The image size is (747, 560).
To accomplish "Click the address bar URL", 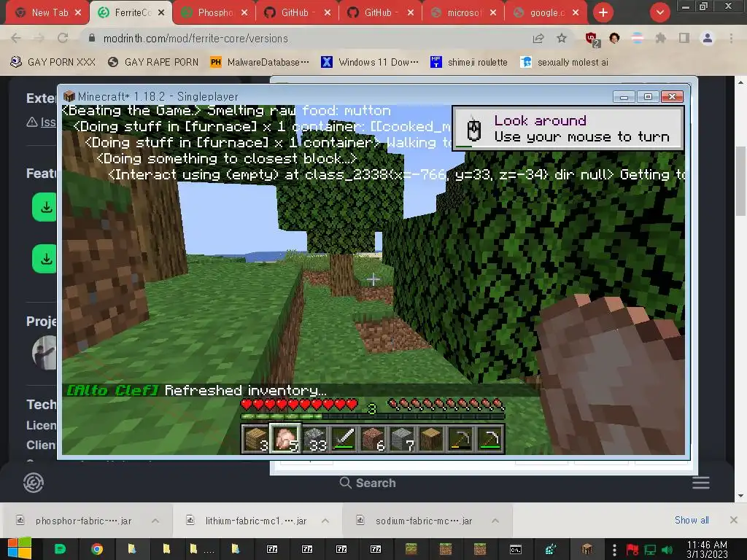I will point(196,38).
